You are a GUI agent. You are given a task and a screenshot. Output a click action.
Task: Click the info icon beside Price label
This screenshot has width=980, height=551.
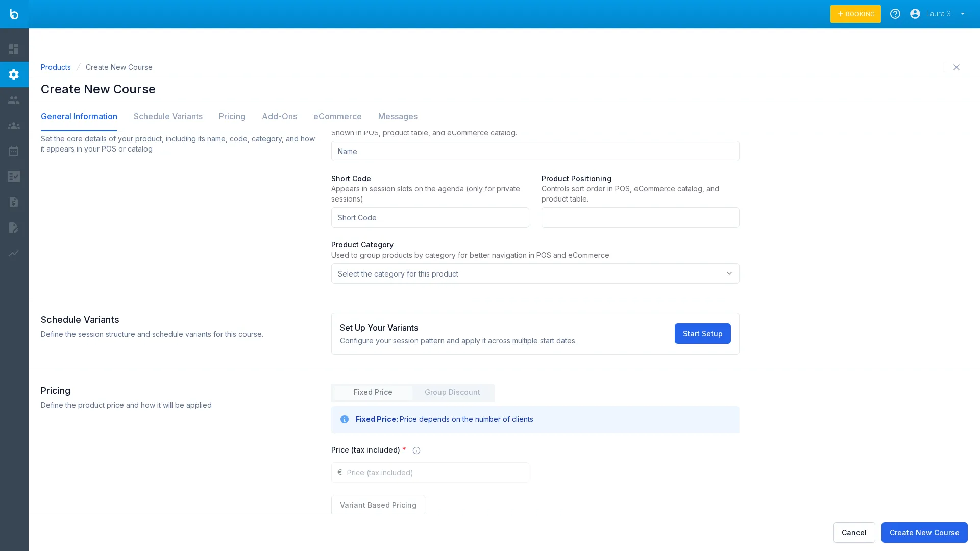tap(416, 450)
